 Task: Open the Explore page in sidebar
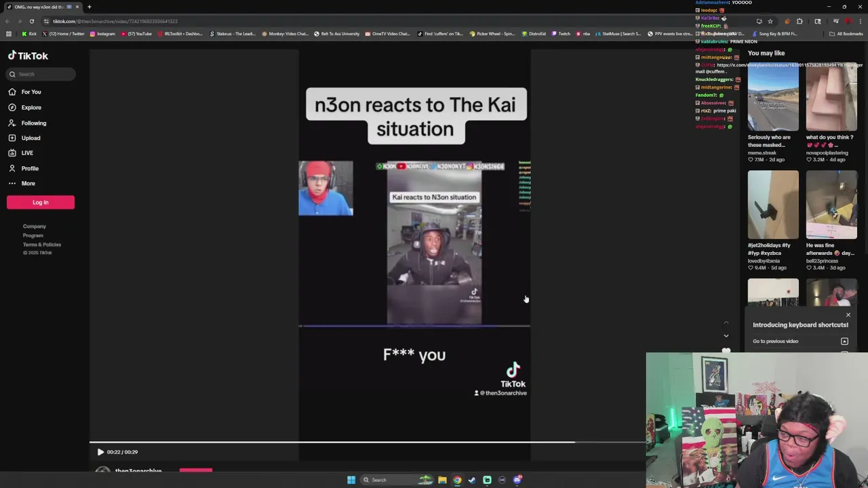click(24, 107)
